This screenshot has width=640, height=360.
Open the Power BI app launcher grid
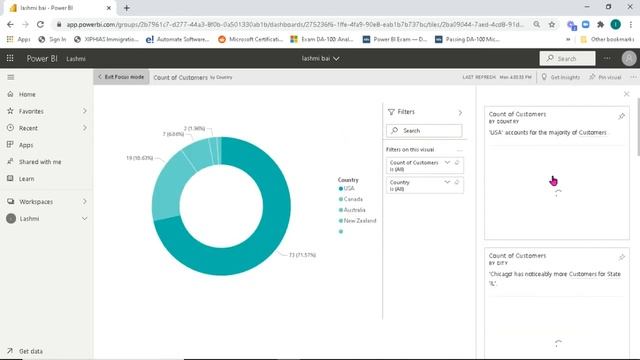coord(10,58)
